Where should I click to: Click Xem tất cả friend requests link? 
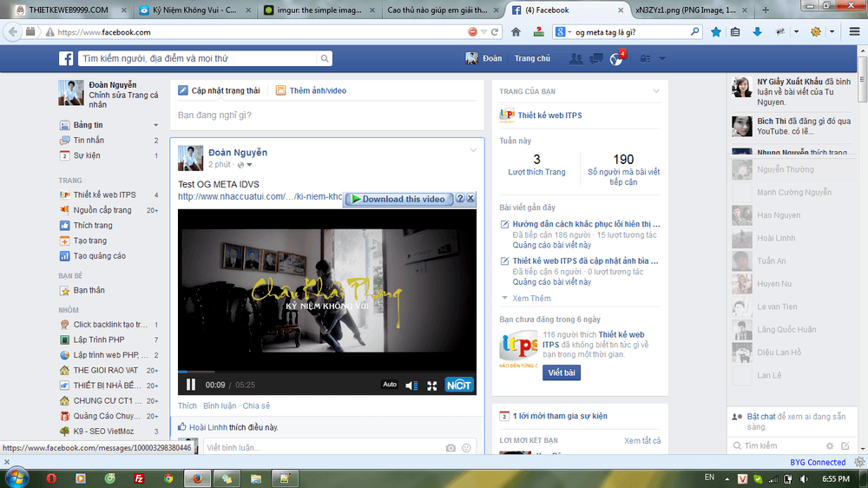pos(642,440)
